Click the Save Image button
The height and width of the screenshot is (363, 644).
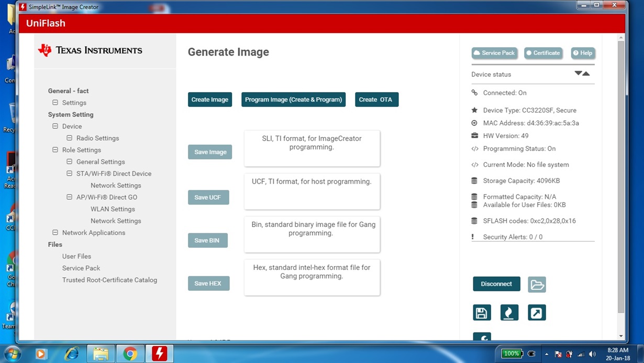click(210, 152)
